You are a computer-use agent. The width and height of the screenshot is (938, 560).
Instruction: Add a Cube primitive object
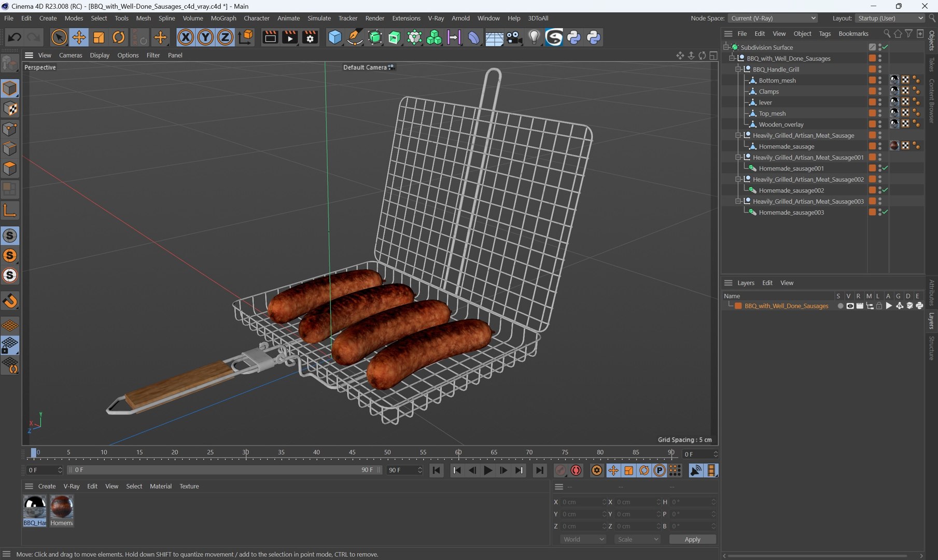tap(335, 37)
